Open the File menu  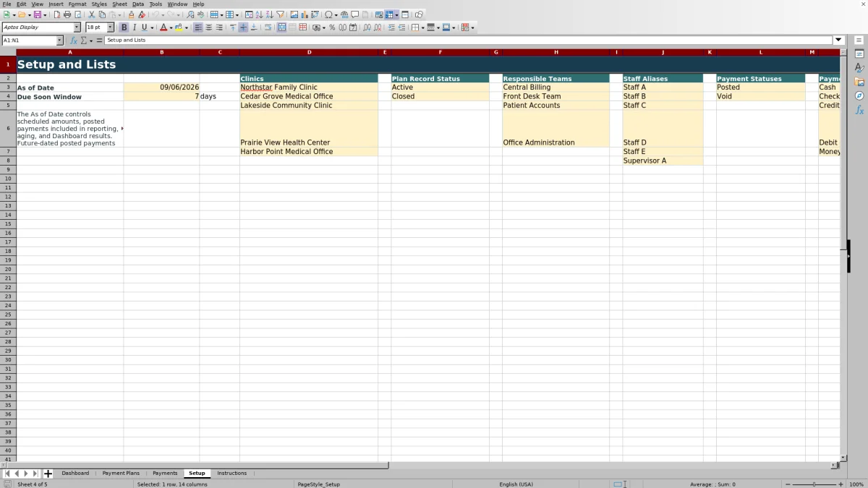click(x=7, y=4)
